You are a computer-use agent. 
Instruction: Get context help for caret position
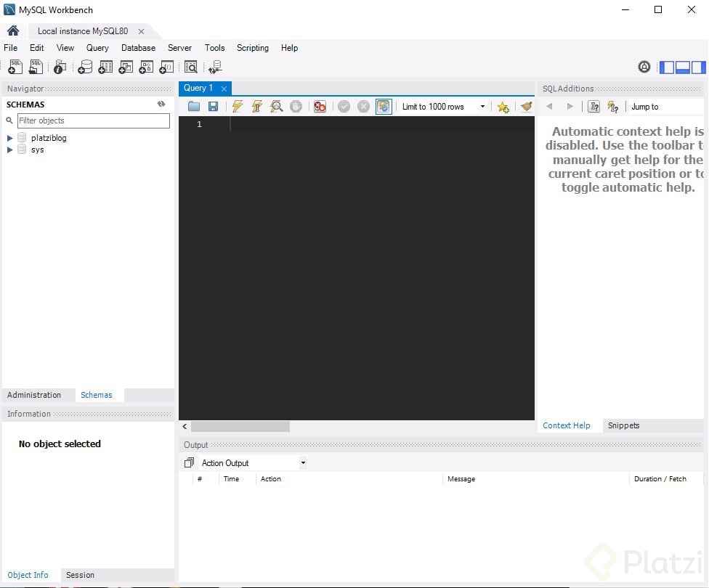tap(593, 107)
